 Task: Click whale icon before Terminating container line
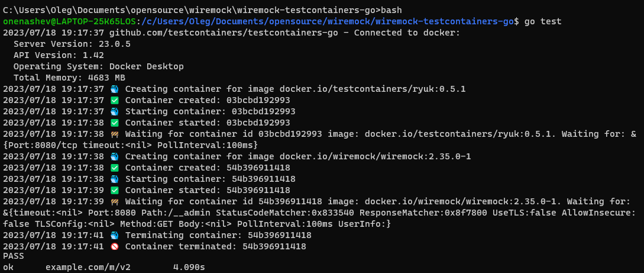115,236
